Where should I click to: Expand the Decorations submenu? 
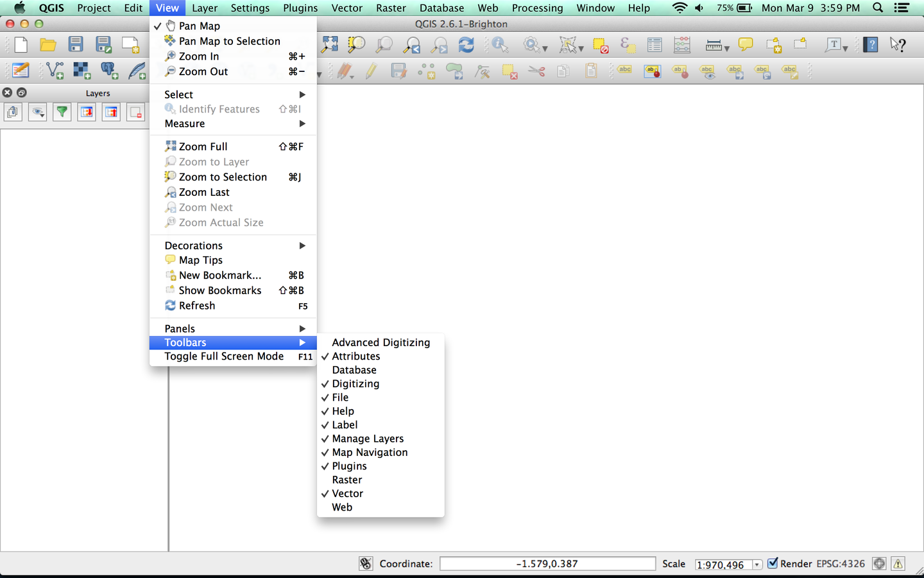pyautogui.click(x=233, y=245)
